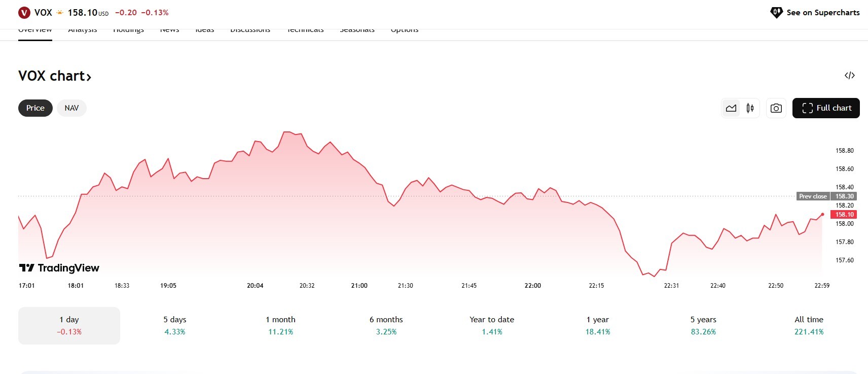Expand the VOX chart heading arrow
The width and height of the screenshot is (868, 374).
pyautogui.click(x=89, y=77)
